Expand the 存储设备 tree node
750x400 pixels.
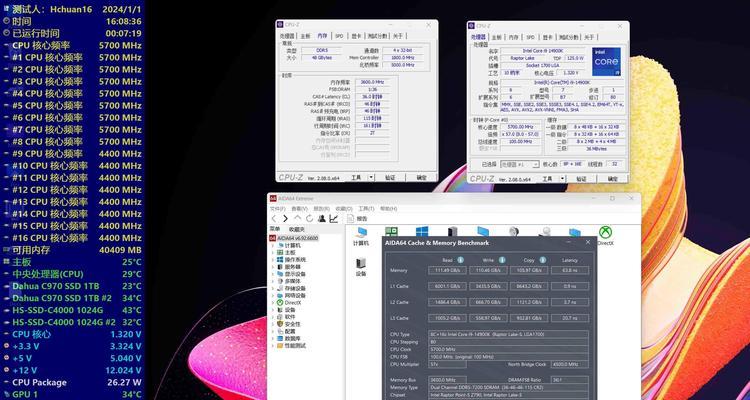pyautogui.click(x=273, y=288)
